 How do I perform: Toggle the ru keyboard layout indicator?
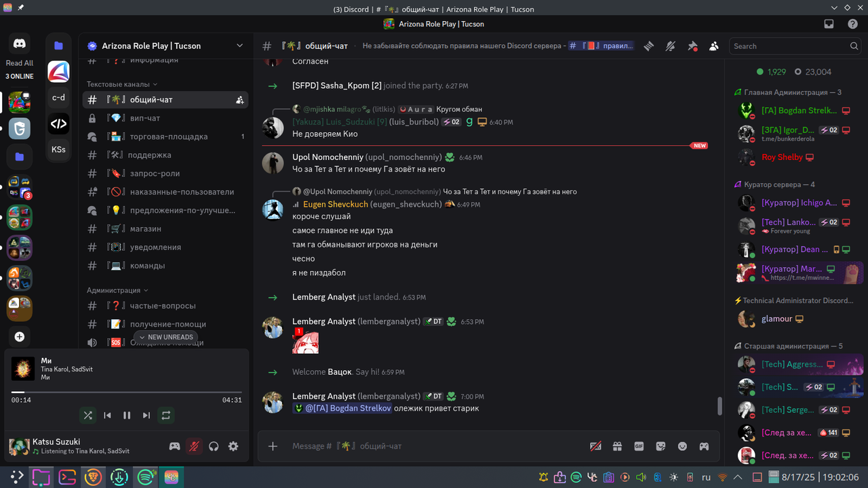click(x=706, y=477)
